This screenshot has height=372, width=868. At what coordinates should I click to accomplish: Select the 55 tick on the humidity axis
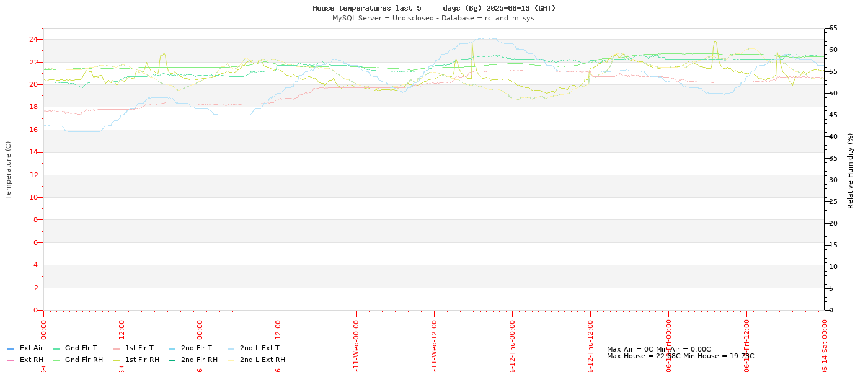coord(833,72)
